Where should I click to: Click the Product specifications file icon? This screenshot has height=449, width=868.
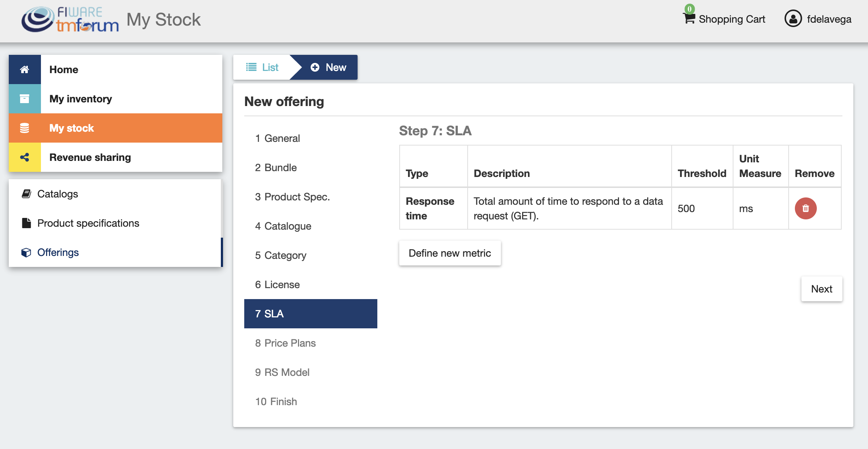(26, 223)
